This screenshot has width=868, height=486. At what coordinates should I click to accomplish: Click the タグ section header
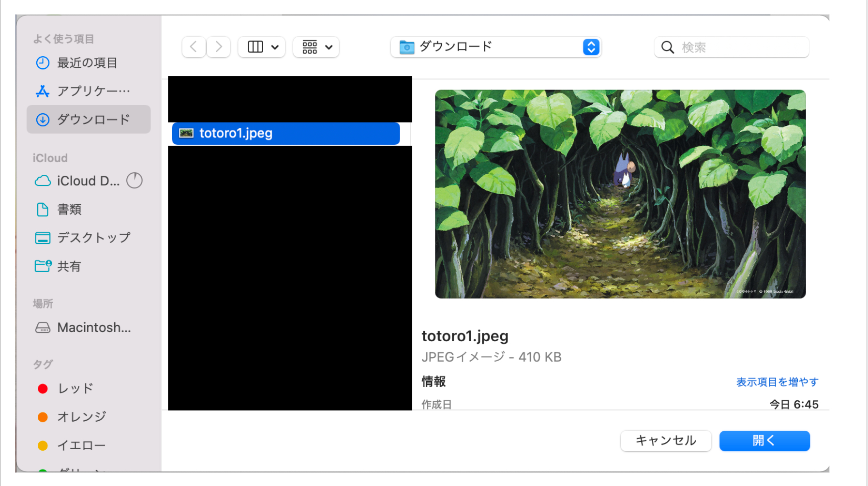tap(43, 364)
